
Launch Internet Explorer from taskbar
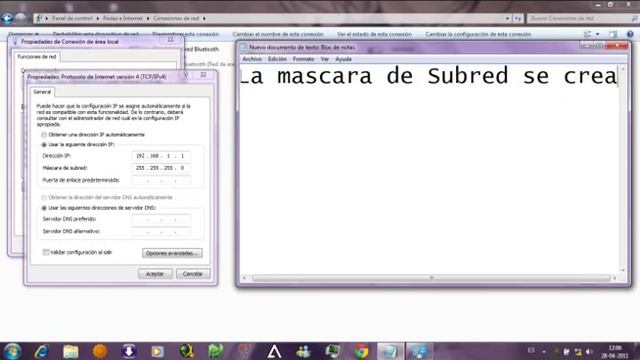click(x=41, y=351)
